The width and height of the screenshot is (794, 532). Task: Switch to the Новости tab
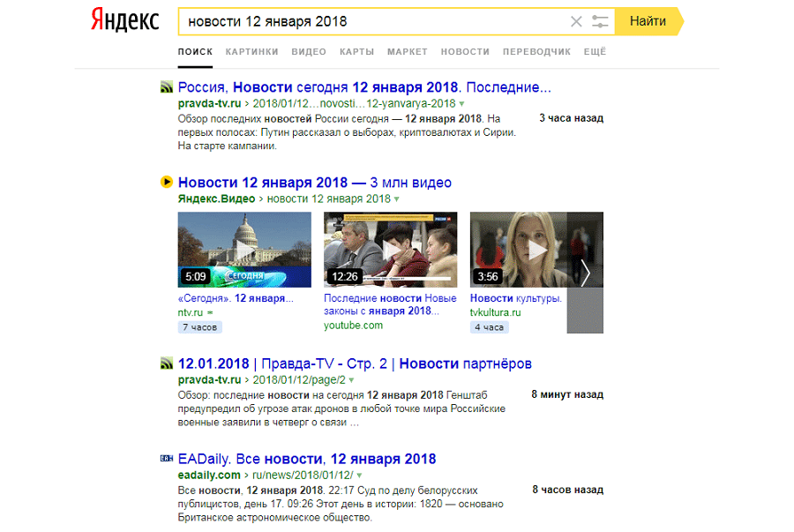465,52
